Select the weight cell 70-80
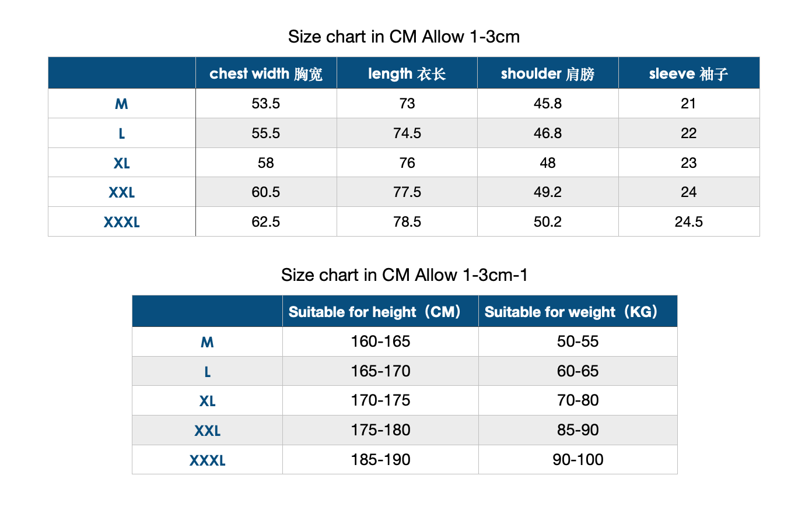Screen dimensions: 812x514 [578, 400]
